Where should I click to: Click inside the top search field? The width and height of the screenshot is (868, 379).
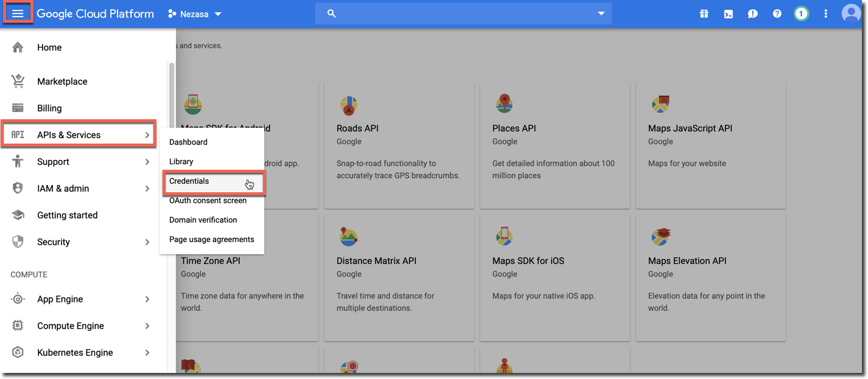pos(463,13)
